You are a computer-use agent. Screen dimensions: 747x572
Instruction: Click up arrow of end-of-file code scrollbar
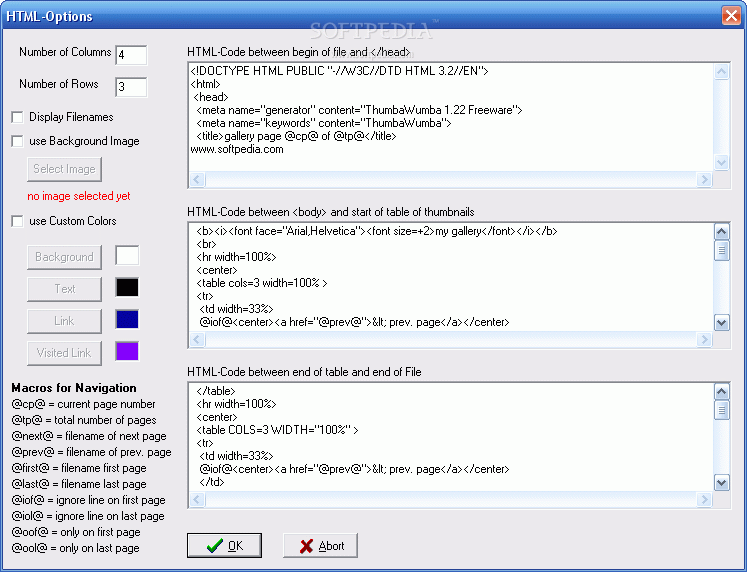coord(722,392)
